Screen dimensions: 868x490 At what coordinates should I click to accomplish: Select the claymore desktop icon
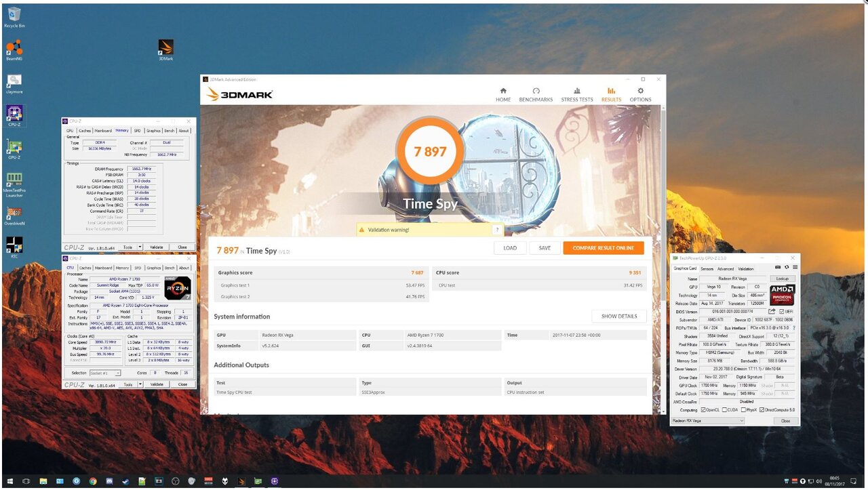tap(14, 84)
